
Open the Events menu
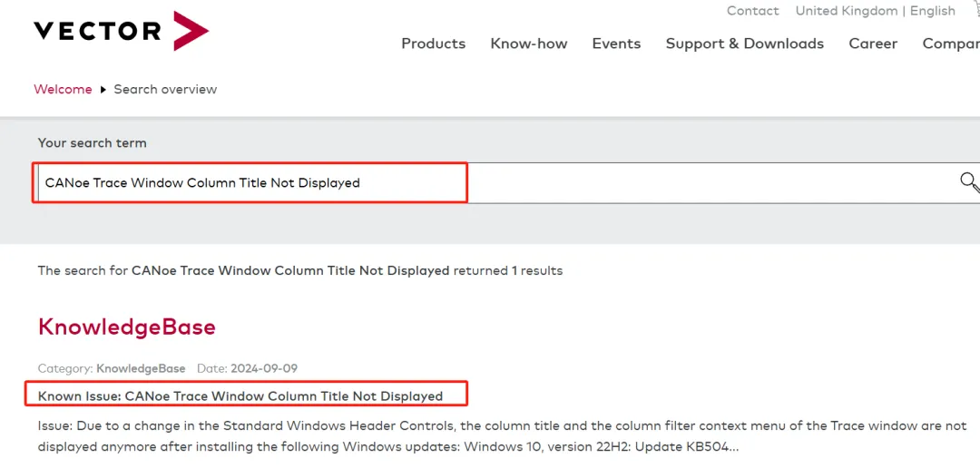(616, 44)
